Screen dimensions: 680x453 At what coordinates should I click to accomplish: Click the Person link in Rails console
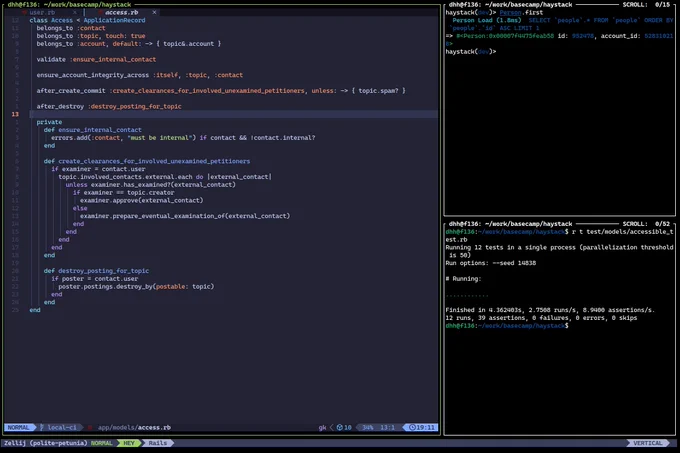point(510,13)
